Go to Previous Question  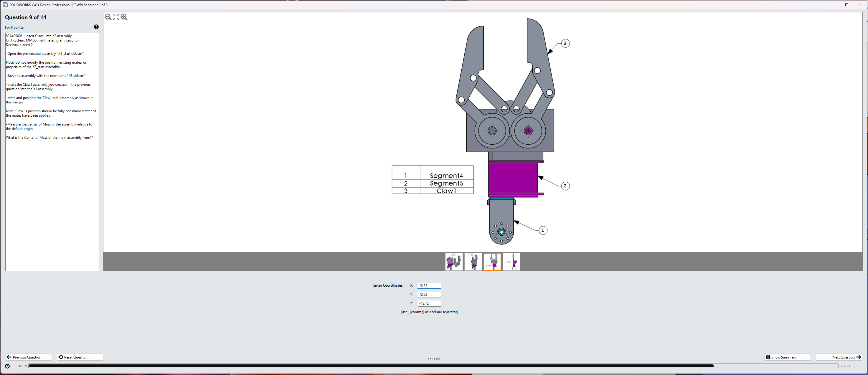(28, 357)
